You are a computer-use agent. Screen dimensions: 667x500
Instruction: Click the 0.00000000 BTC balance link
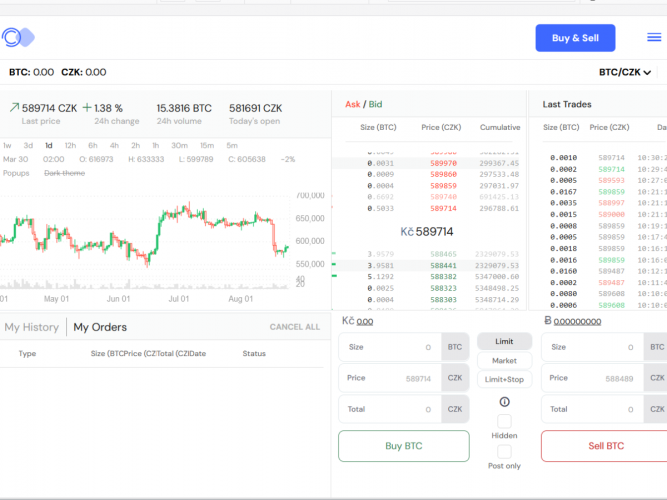point(577,322)
